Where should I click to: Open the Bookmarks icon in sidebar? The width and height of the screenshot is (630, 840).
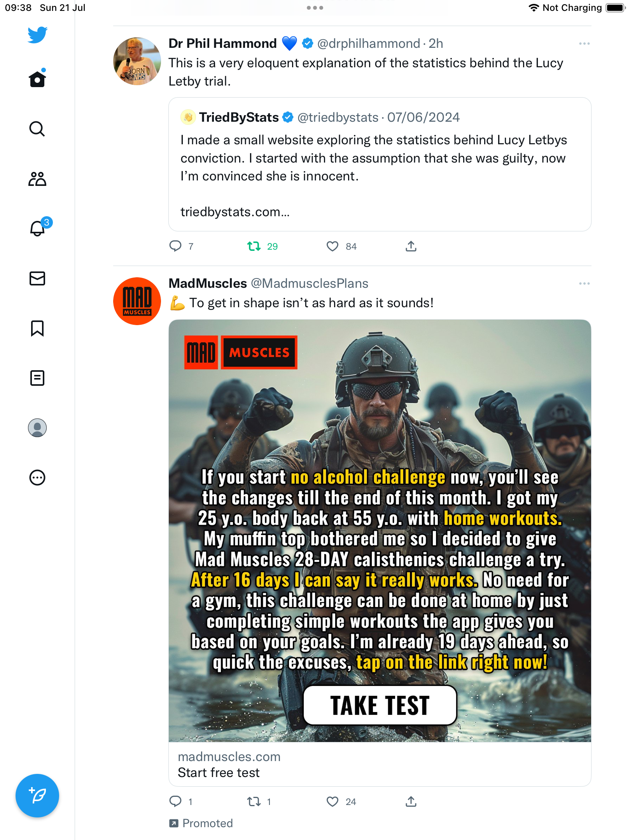click(37, 328)
